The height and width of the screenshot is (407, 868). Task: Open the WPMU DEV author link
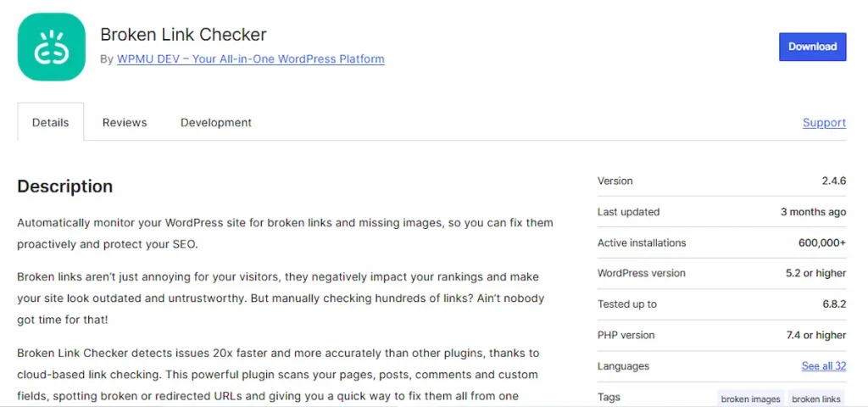tap(250, 59)
